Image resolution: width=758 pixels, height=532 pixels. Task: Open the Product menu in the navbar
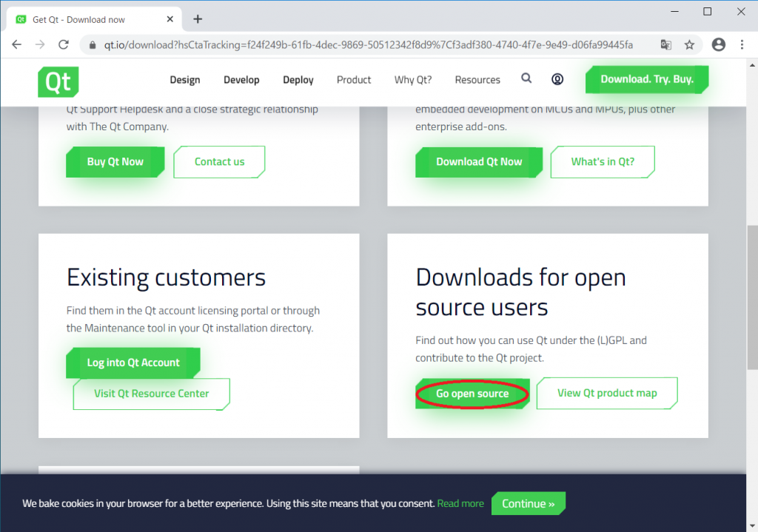[353, 79]
